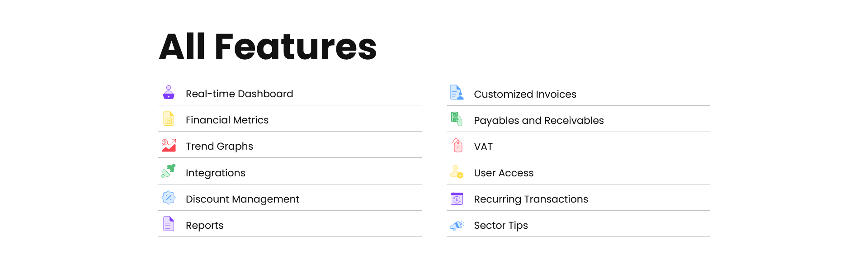The width and height of the screenshot is (868, 274).
Task: Click the Discount Management percent badge icon
Action: (169, 198)
